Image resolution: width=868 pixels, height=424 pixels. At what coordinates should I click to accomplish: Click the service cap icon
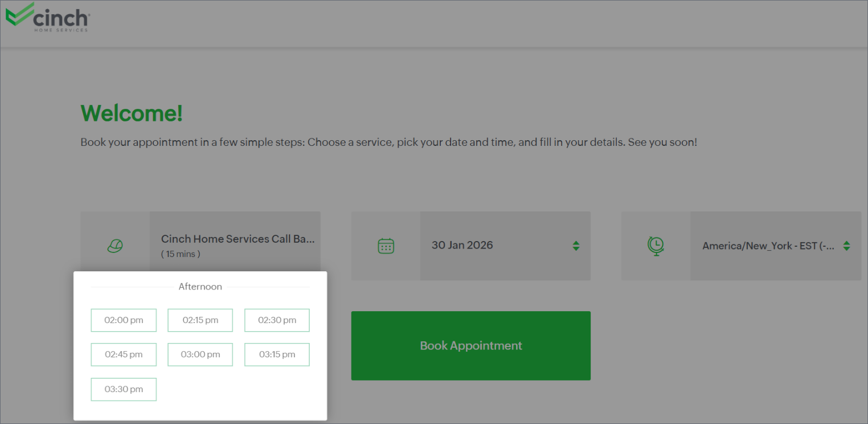(115, 246)
